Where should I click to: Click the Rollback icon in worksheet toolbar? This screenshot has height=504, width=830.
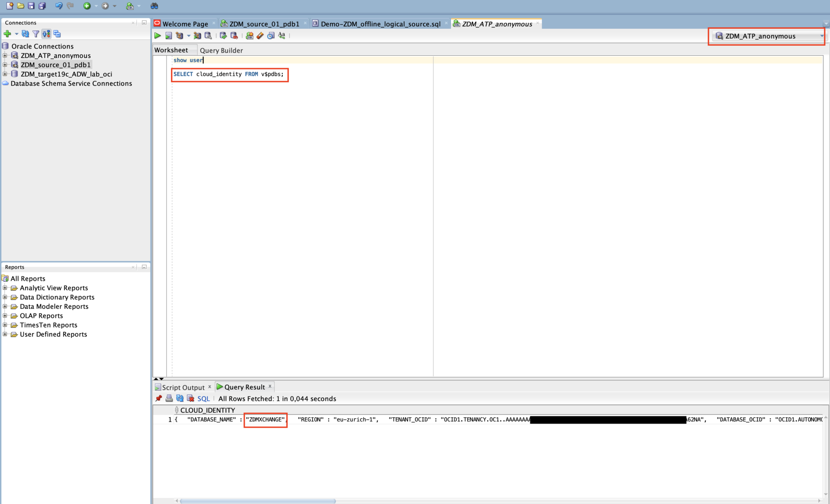coord(234,36)
